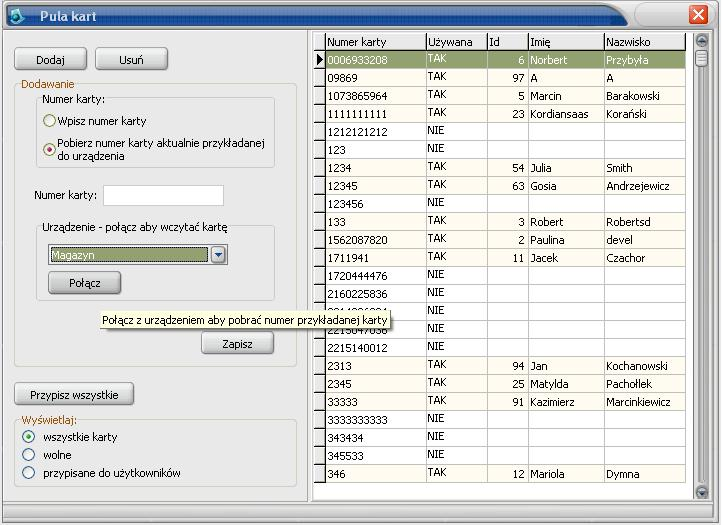Click the surname Przybyła in the selected row
Viewport: 722px width, 525px height.
[627, 60]
